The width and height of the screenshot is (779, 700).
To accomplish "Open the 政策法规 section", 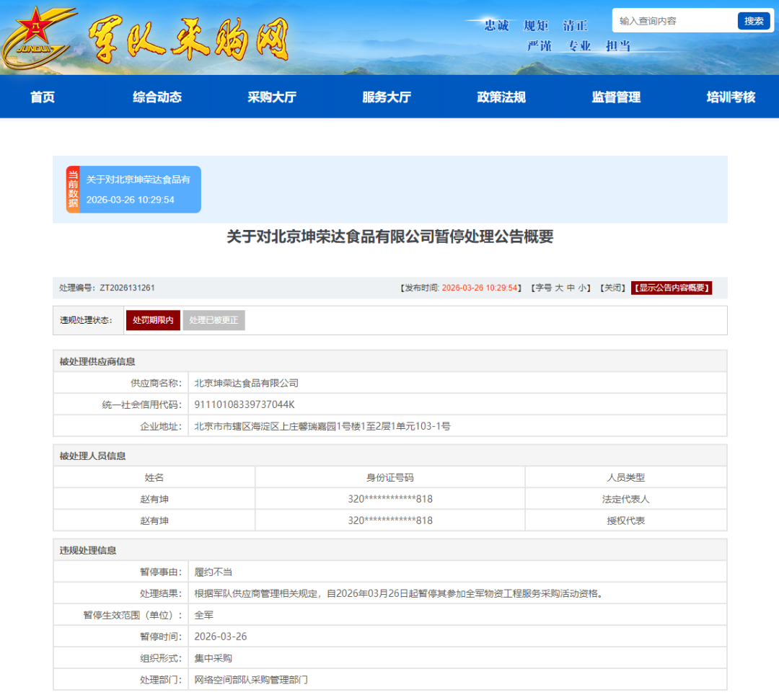I will pyautogui.click(x=501, y=97).
